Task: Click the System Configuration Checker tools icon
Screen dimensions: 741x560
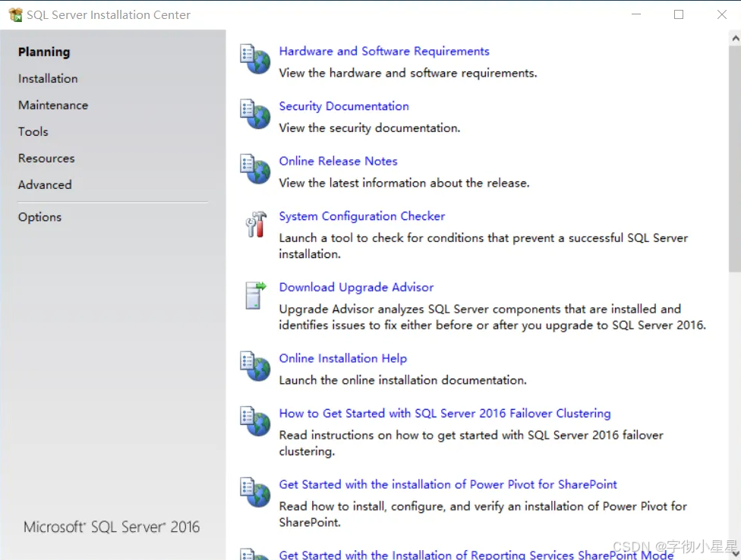Action: click(x=256, y=225)
